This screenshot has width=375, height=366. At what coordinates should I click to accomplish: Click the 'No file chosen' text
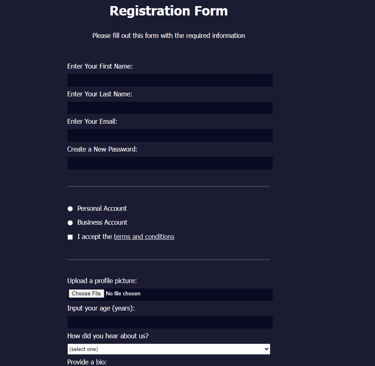click(123, 294)
